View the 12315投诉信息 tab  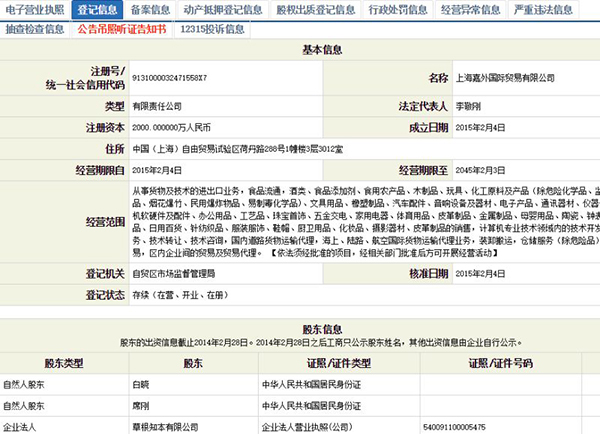point(212,29)
